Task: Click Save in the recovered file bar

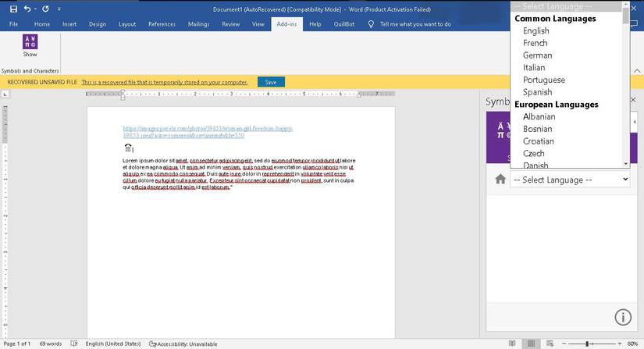Action: tap(271, 82)
